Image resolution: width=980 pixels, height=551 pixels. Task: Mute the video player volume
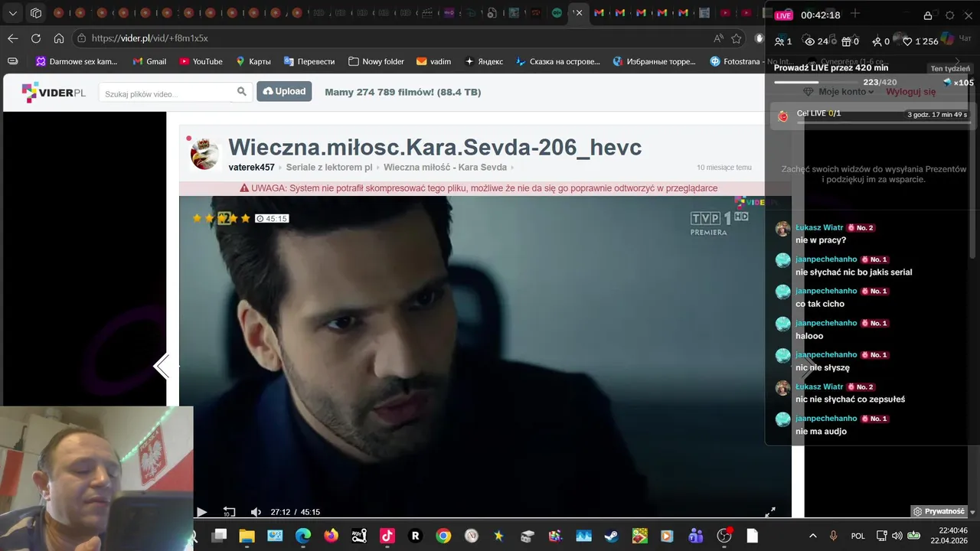click(256, 512)
